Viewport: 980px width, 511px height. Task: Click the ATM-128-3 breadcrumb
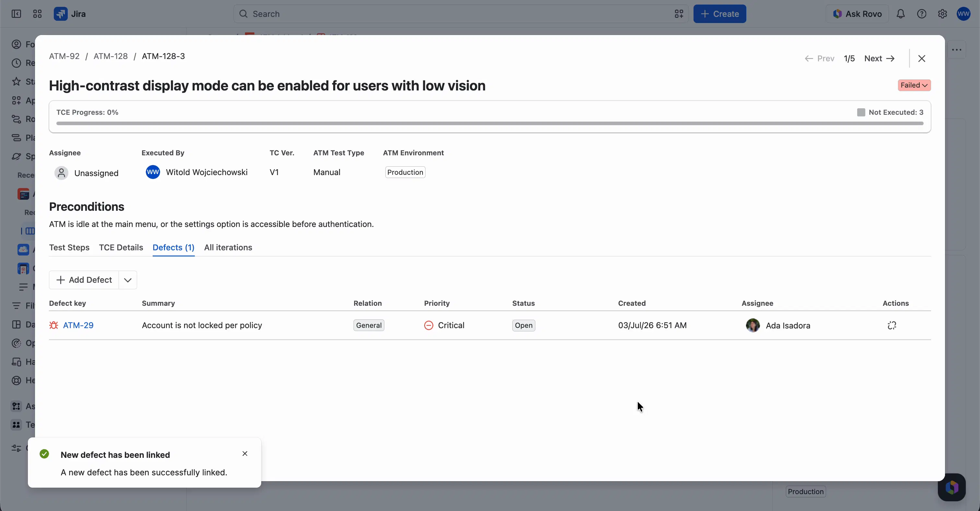(x=163, y=56)
